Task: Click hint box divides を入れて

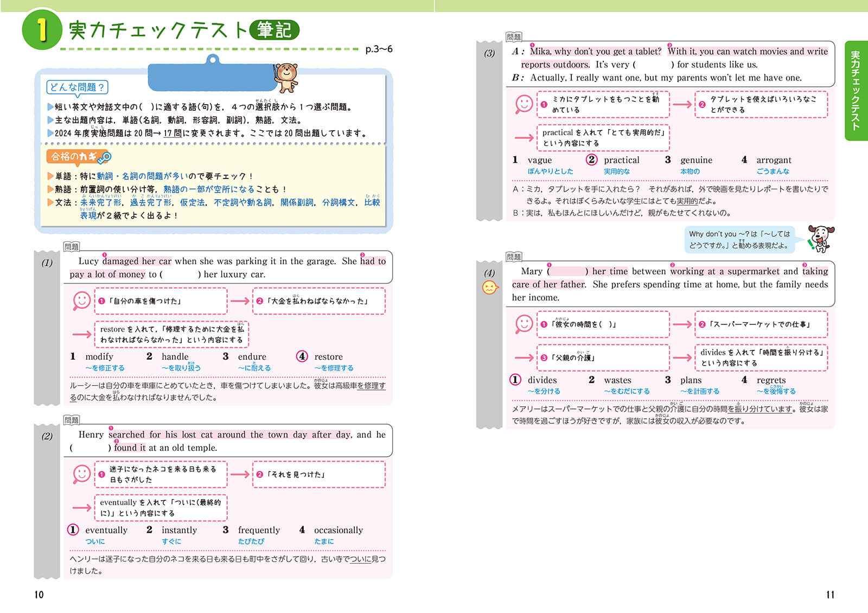Action: (761, 358)
